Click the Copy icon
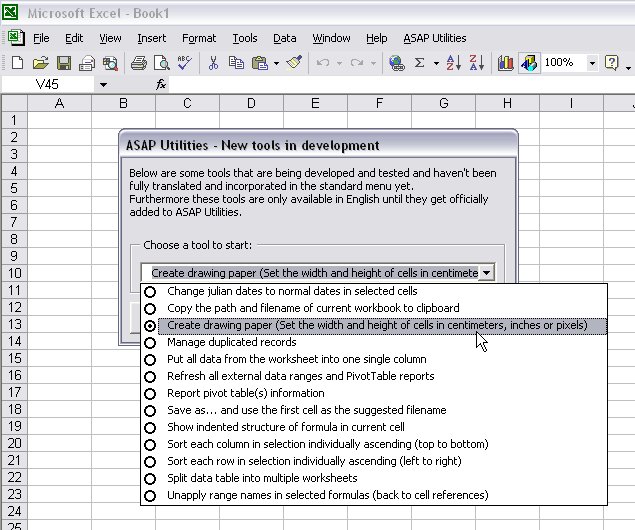Image resolution: width=635 pixels, height=530 pixels. (237, 63)
